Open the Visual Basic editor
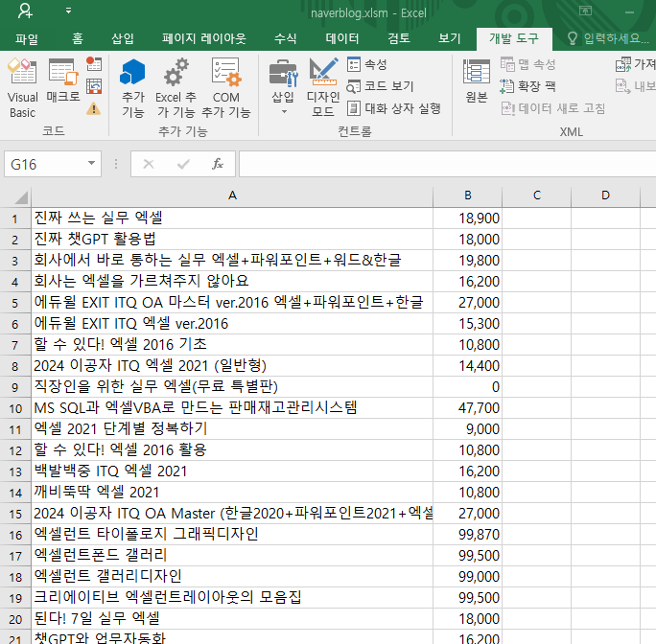The image size is (656, 644). tap(23, 88)
